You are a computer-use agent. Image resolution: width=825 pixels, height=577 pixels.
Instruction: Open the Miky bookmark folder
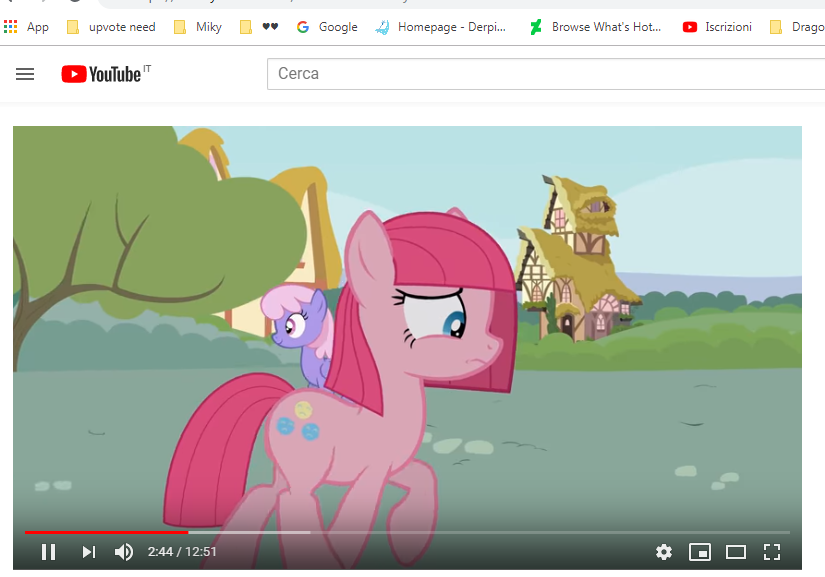pyautogui.click(x=198, y=27)
